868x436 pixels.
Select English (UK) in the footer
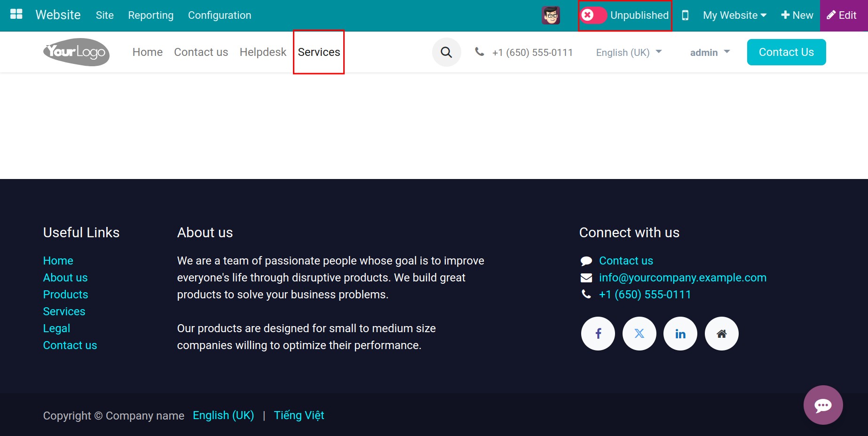click(223, 415)
